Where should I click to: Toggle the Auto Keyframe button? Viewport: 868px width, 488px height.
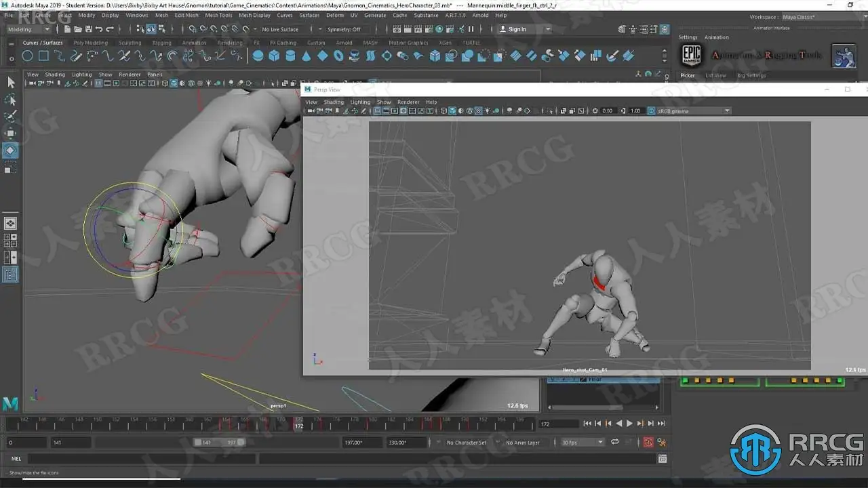point(648,442)
